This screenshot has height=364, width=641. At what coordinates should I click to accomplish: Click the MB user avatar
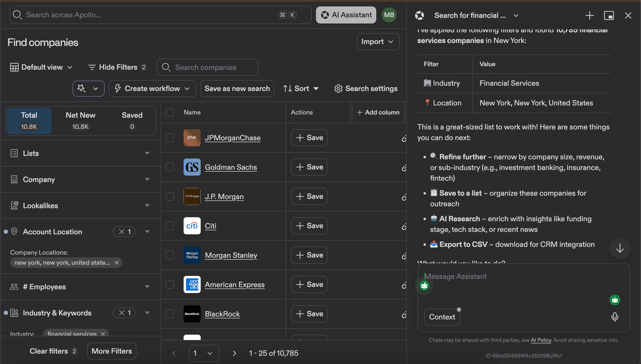point(389,15)
